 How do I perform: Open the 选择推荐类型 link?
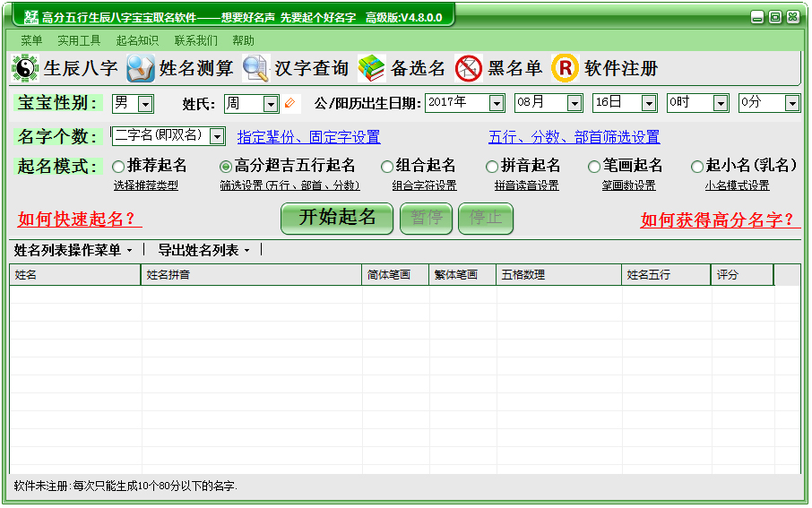[x=146, y=185]
